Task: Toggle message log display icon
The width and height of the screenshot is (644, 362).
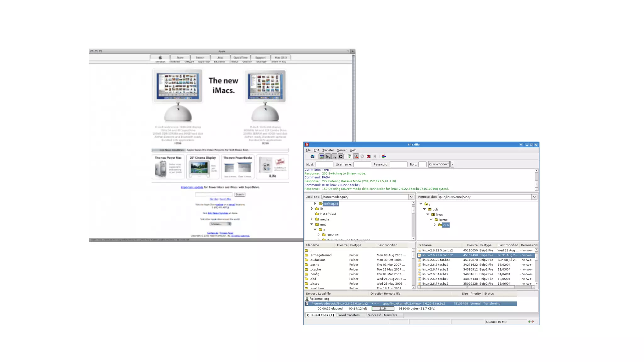Action: click(321, 156)
